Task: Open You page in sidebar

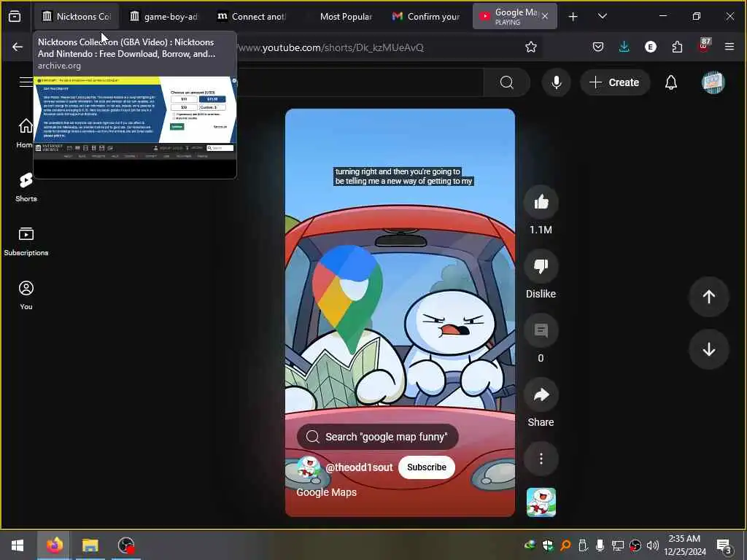Action: 26,295
